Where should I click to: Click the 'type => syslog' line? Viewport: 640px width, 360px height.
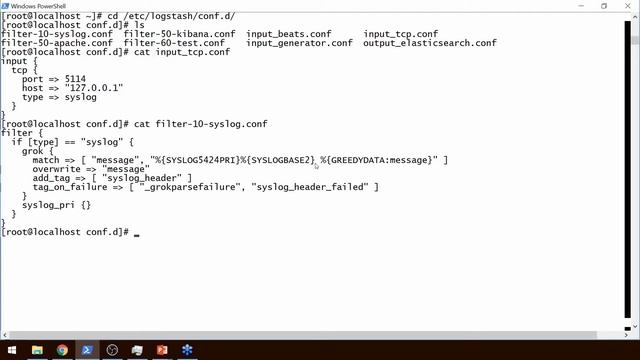point(59,97)
